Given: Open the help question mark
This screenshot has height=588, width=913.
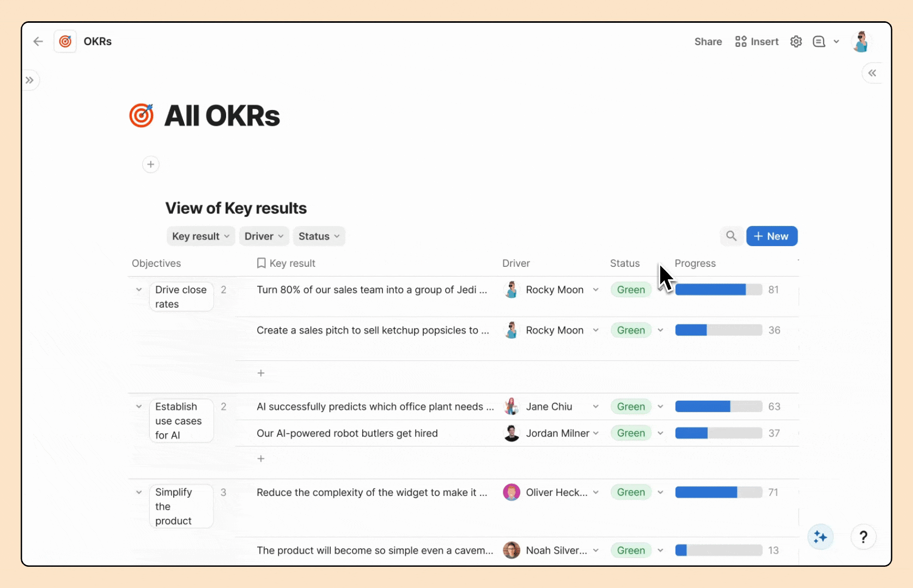Looking at the screenshot, I should [x=863, y=537].
